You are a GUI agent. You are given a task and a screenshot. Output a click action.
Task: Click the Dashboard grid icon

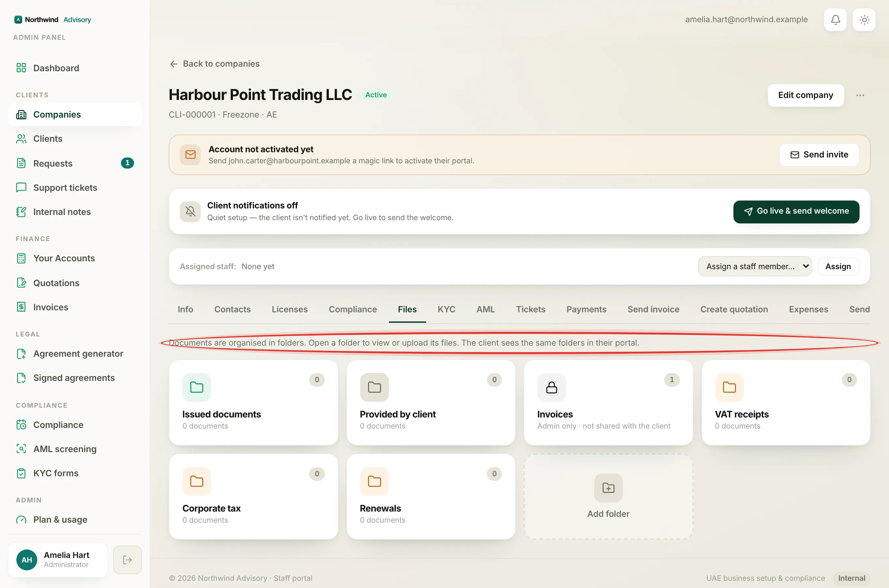click(x=21, y=68)
